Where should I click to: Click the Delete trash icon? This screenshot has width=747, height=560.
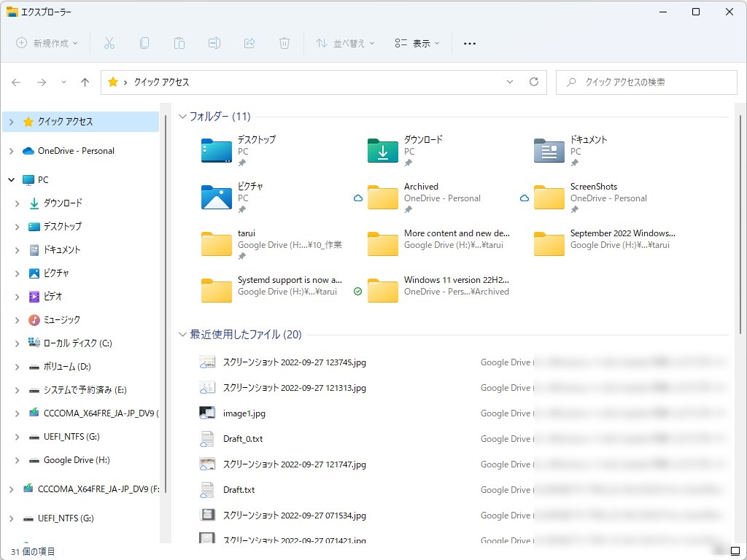[285, 43]
